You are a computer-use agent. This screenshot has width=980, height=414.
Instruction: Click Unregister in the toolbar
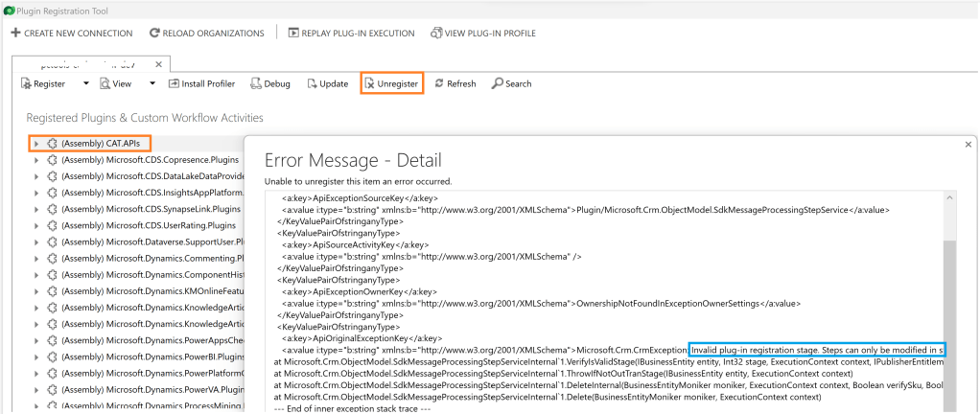point(390,83)
